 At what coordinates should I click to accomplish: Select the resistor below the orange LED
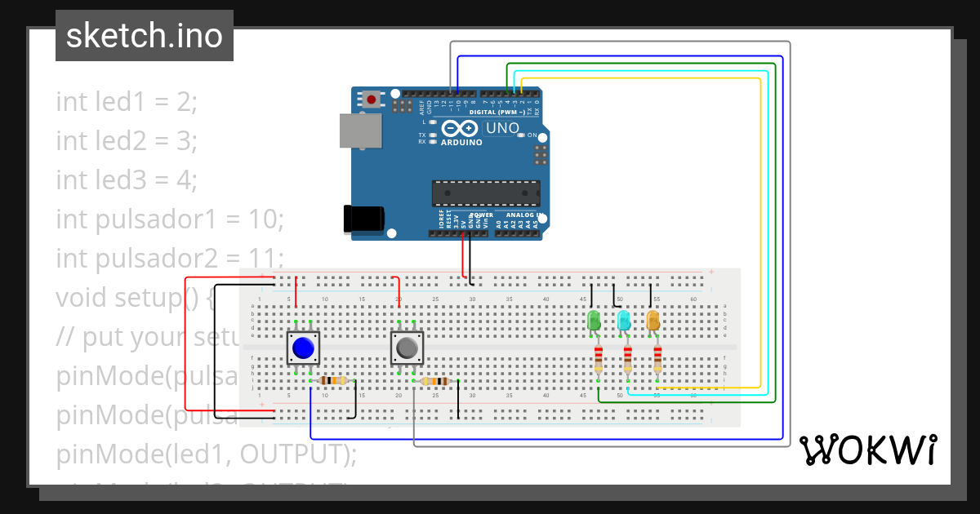pyautogui.click(x=657, y=357)
